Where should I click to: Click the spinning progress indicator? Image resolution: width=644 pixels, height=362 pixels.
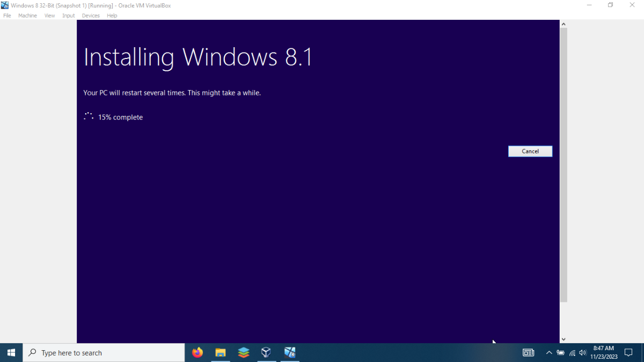pos(89,116)
